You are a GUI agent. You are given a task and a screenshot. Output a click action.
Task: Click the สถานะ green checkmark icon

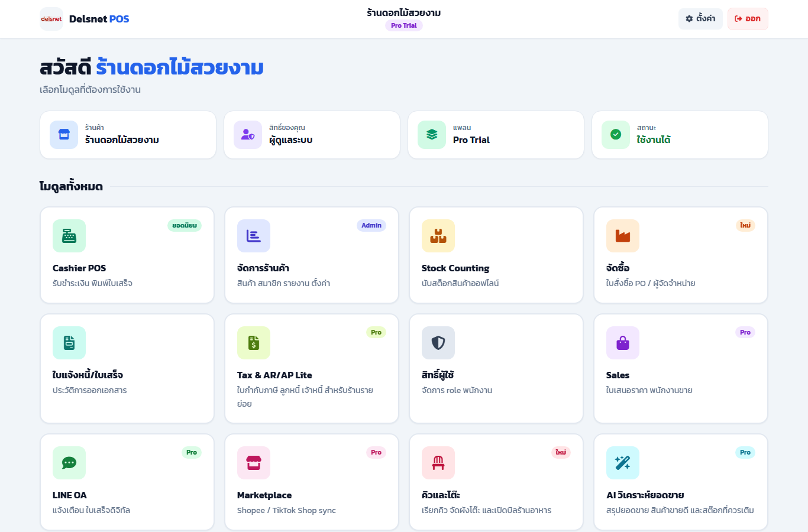[x=616, y=135]
